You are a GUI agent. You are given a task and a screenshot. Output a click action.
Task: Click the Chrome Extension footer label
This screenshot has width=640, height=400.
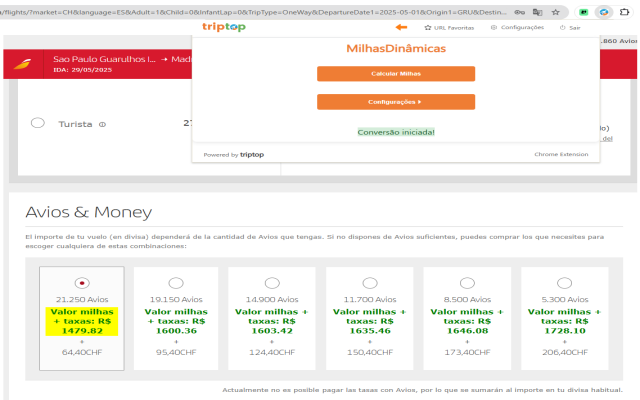(x=561, y=154)
